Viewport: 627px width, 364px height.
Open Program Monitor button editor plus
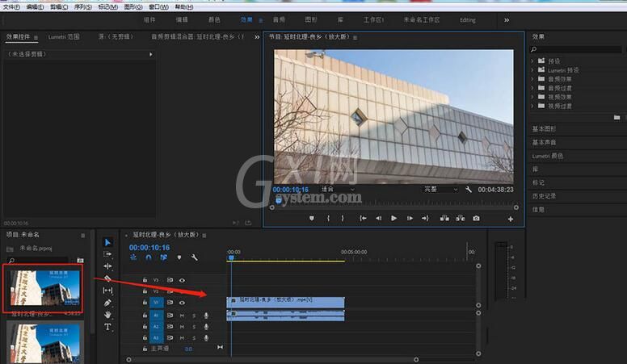tap(510, 219)
